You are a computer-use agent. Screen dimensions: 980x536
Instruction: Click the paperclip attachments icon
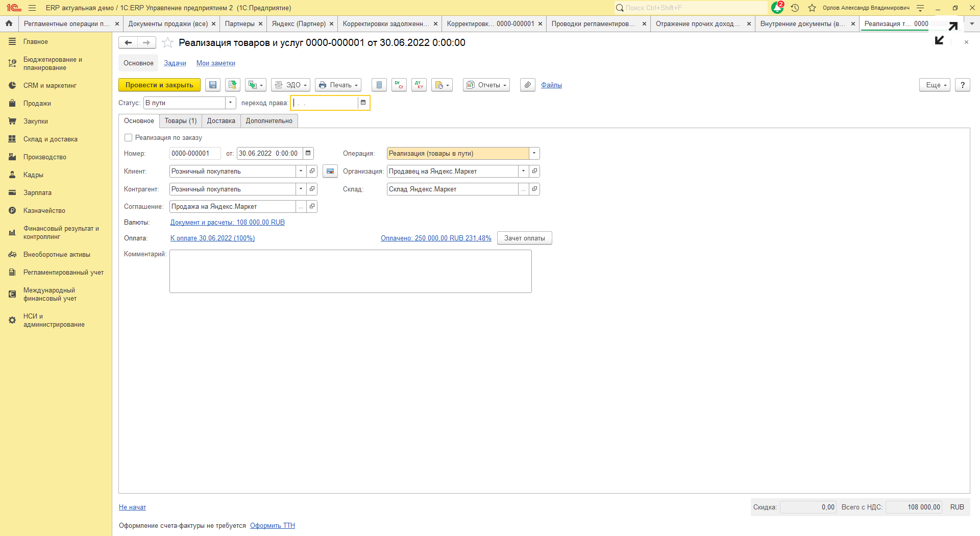pyautogui.click(x=527, y=85)
